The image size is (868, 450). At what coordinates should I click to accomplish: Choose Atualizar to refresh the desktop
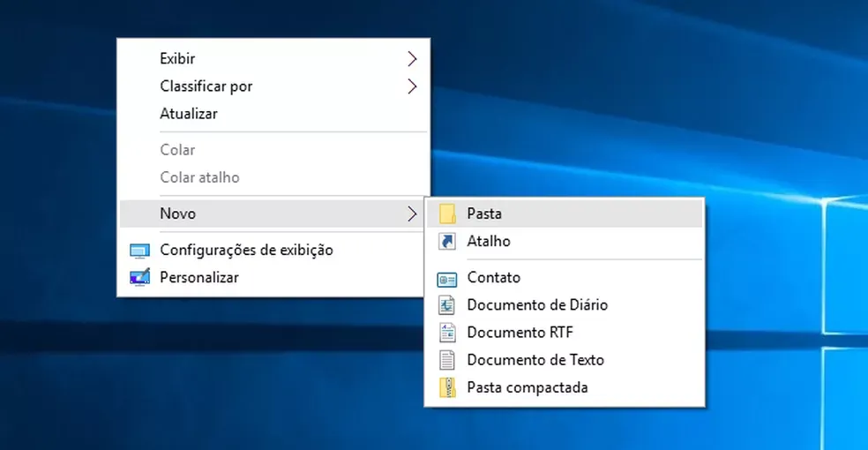click(x=188, y=114)
